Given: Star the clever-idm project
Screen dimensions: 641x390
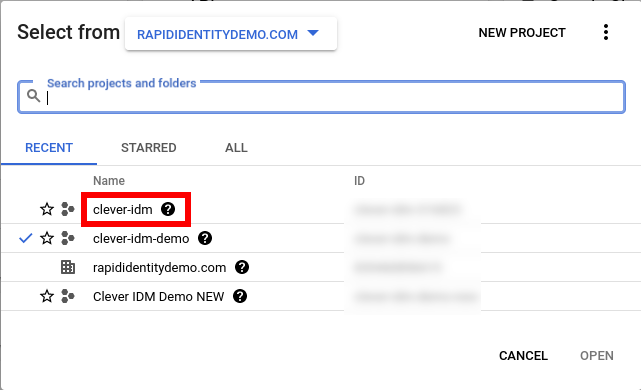Looking at the screenshot, I should (47, 209).
